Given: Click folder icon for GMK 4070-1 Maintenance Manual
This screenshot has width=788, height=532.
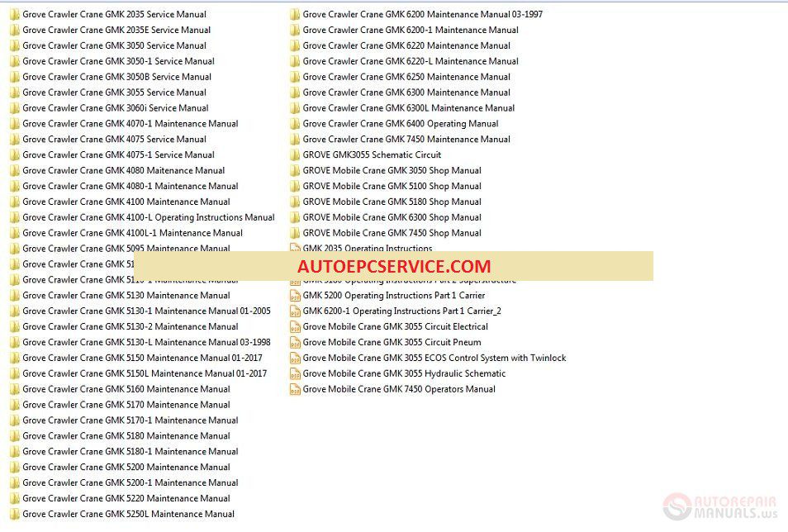Looking at the screenshot, I should click(15, 124).
